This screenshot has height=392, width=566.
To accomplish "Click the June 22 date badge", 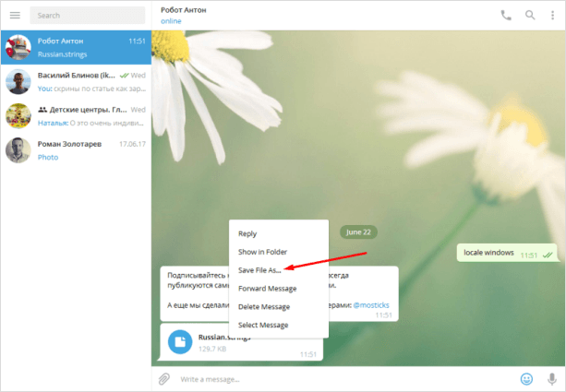I will point(358,232).
